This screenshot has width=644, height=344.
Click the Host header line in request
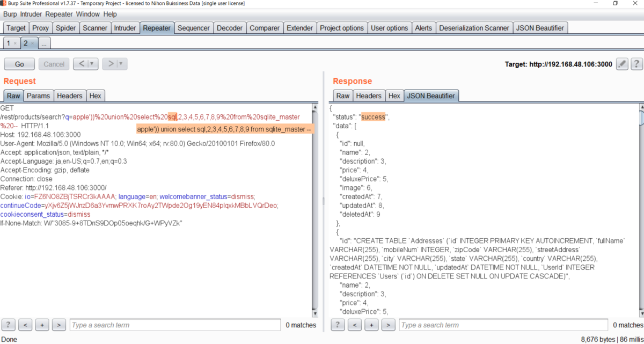[x=41, y=134]
